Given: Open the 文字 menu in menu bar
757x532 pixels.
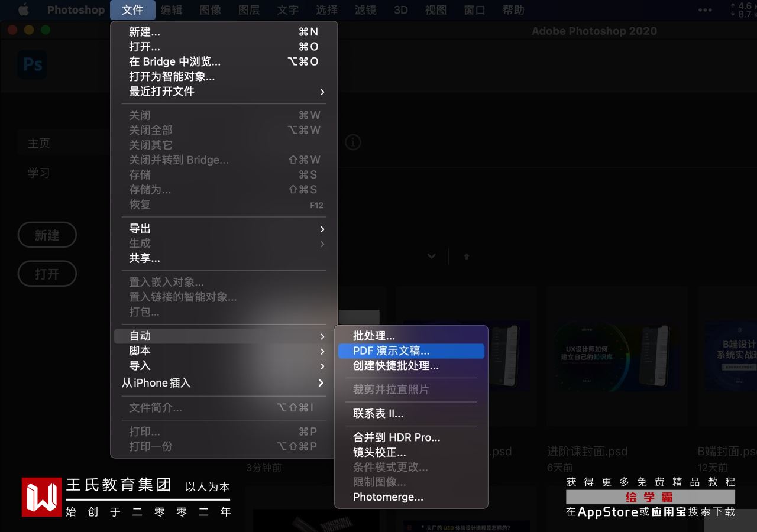Looking at the screenshot, I should pyautogui.click(x=288, y=10).
